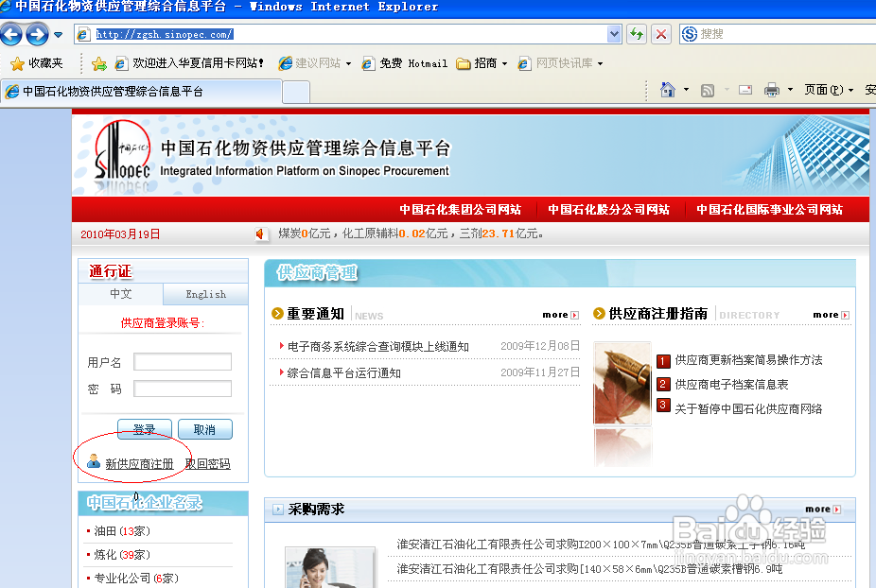Open 欢迎进入华夏信用卡网站 favorites link
Viewport: 876px width, 588px height.
point(189,63)
